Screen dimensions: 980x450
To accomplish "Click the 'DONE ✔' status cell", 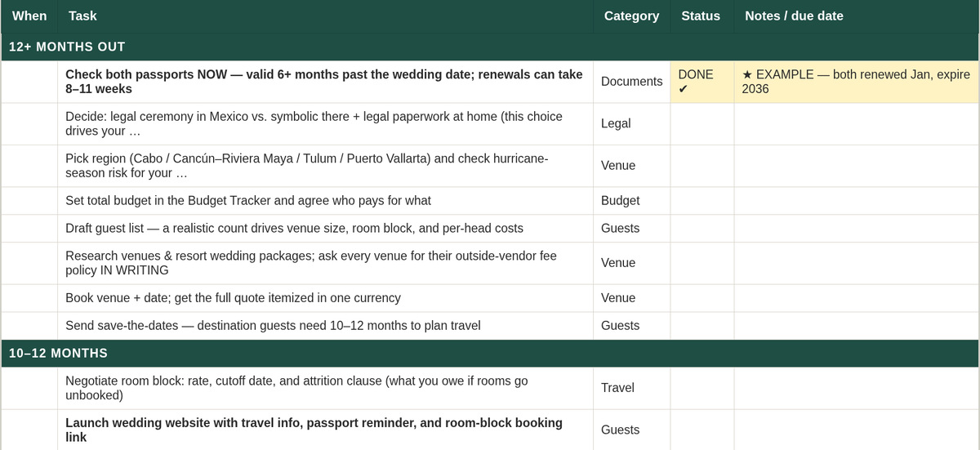I will click(702, 82).
